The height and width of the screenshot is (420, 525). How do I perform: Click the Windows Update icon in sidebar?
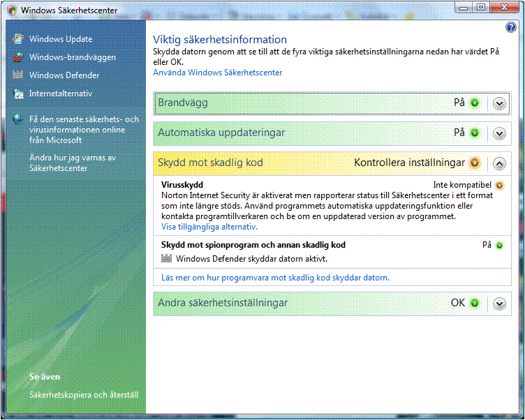coord(17,39)
